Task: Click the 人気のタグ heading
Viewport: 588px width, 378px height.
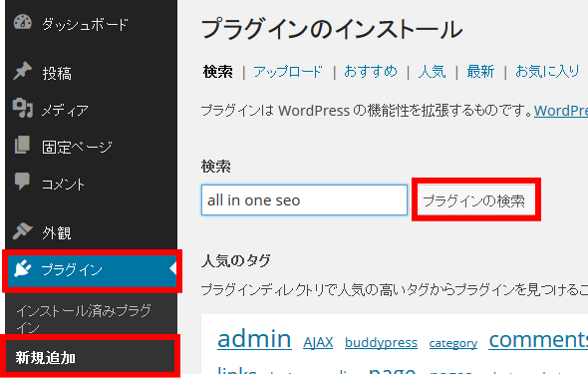Action: coord(235,260)
